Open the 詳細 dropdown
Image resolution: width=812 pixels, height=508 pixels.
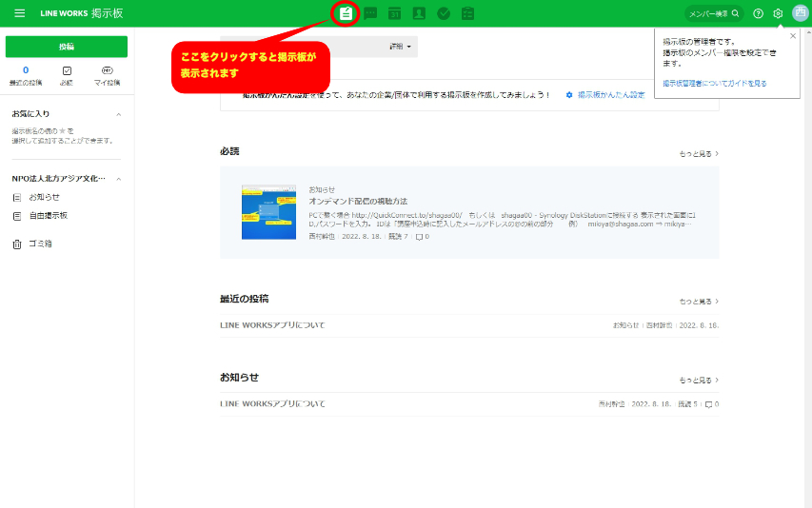(400, 47)
